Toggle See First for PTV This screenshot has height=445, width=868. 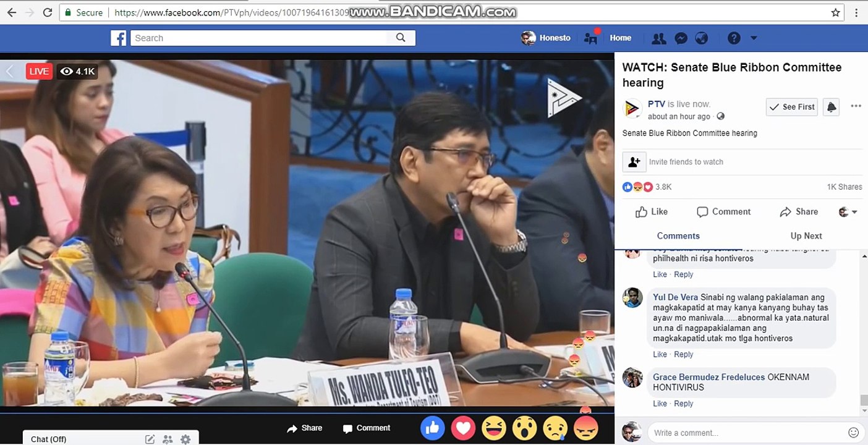(791, 107)
